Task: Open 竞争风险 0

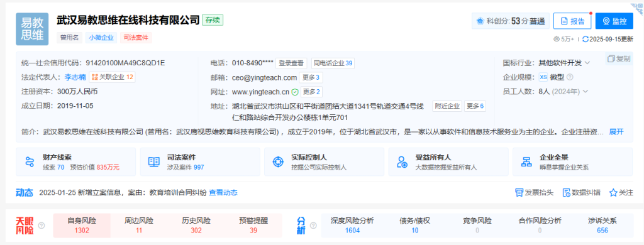Action: [x=477, y=226]
